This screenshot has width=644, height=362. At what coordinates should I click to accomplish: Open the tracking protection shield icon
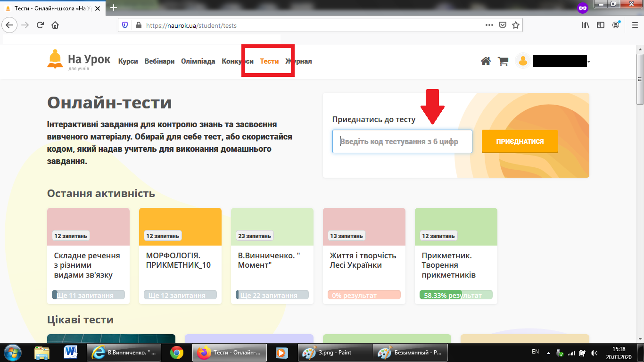pos(125,25)
